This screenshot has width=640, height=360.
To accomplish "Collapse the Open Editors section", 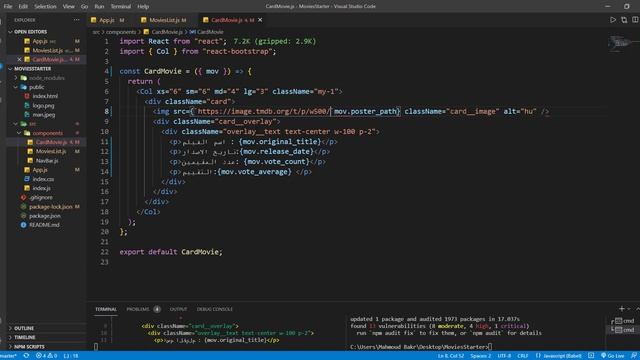I will click(46, 31).
